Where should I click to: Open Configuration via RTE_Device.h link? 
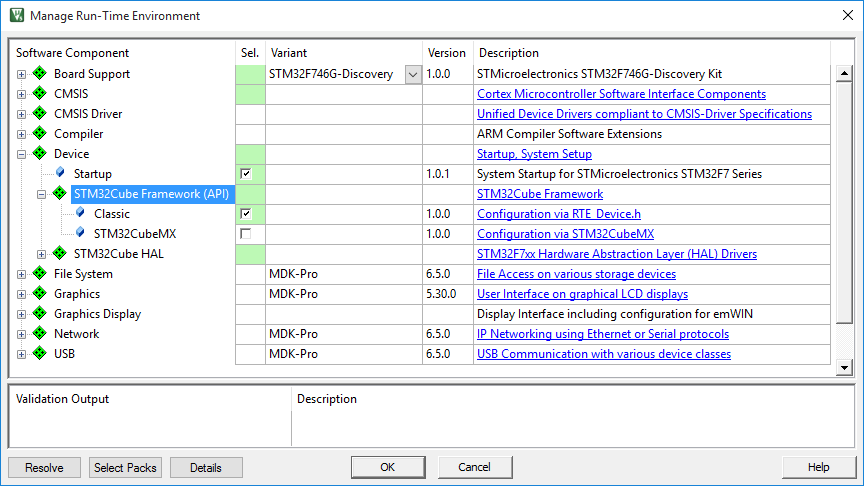click(x=559, y=214)
